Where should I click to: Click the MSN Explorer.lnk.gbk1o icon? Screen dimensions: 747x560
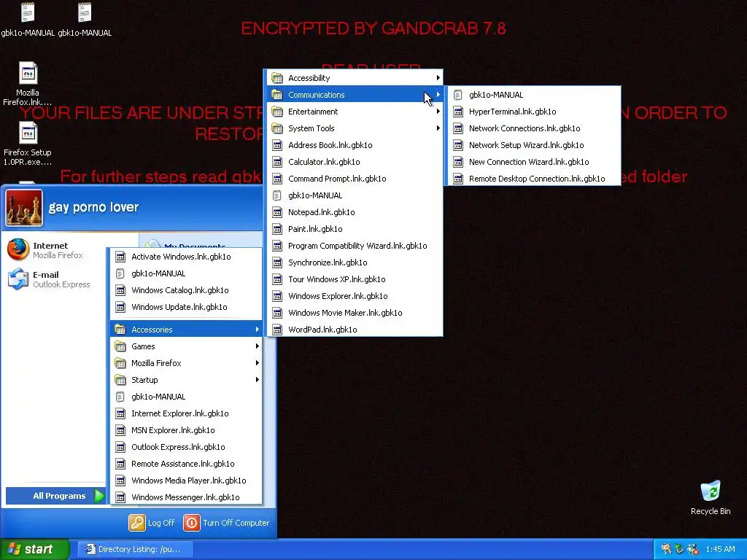click(x=120, y=430)
